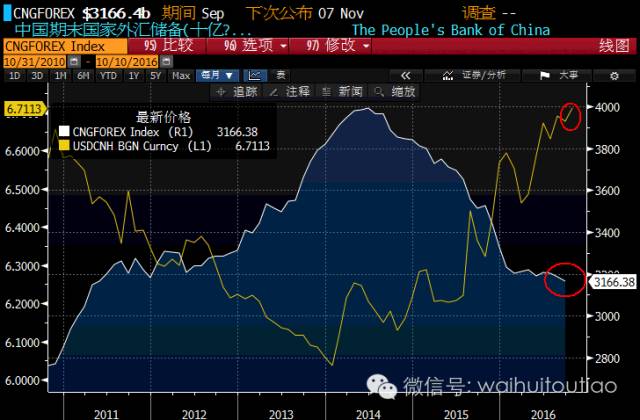This screenshot has height=420, width=640.
Task: Click header value $3166.4b
Action: (116, 14)
